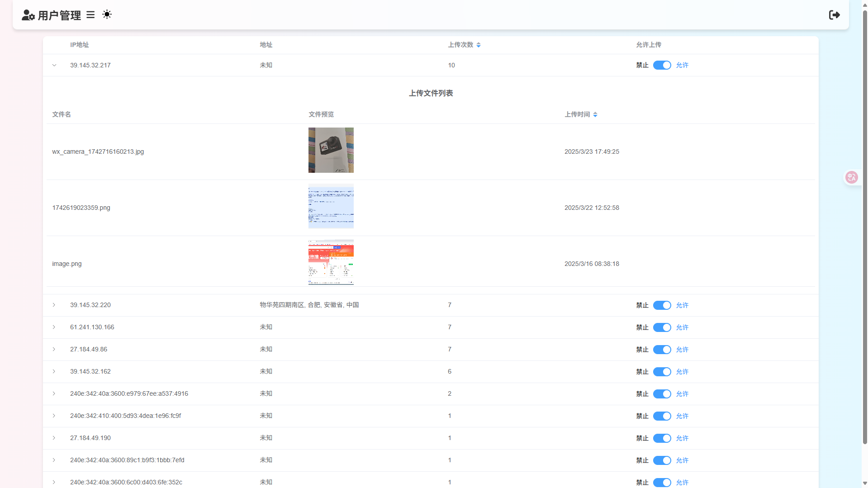The image size is (868, 488).
Task: Expand the 39.145.32.220 row
Action: click(54, 305)
